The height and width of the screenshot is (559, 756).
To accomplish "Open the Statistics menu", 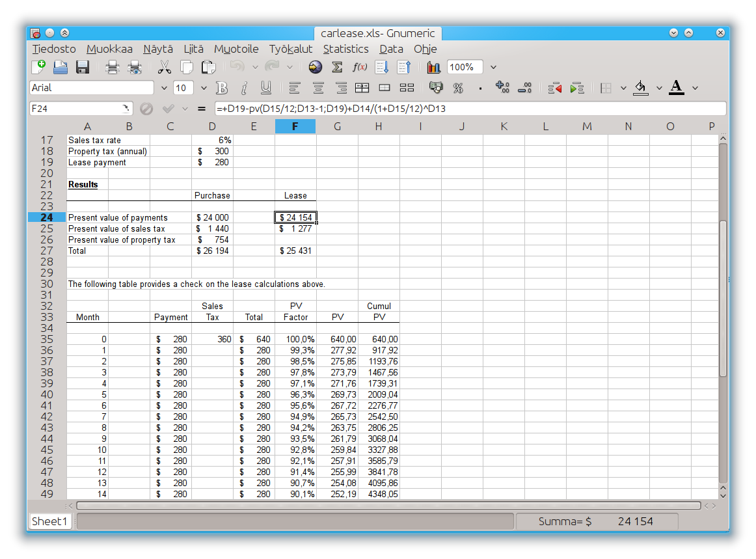I will (345, 49).
